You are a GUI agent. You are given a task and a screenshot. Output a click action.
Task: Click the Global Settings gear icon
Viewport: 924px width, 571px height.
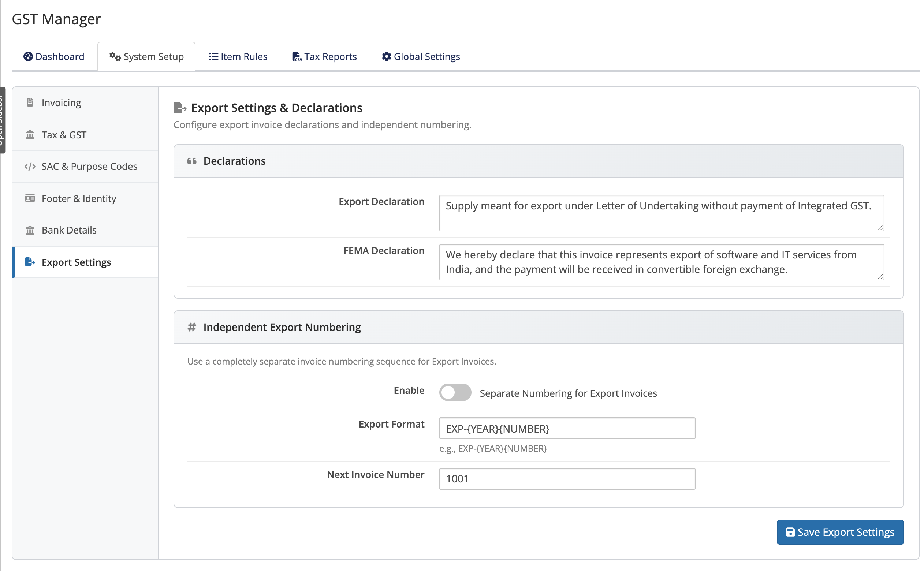[x=386, y=57]
